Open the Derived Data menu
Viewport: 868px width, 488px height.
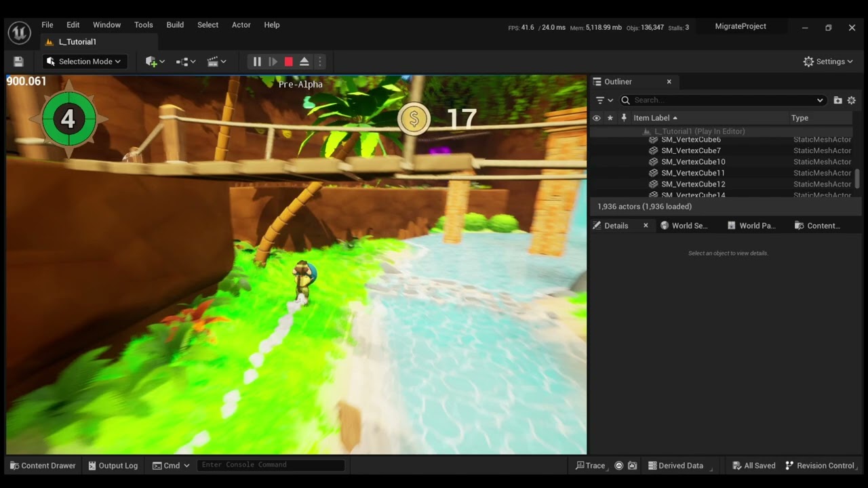tap(675, 466)
